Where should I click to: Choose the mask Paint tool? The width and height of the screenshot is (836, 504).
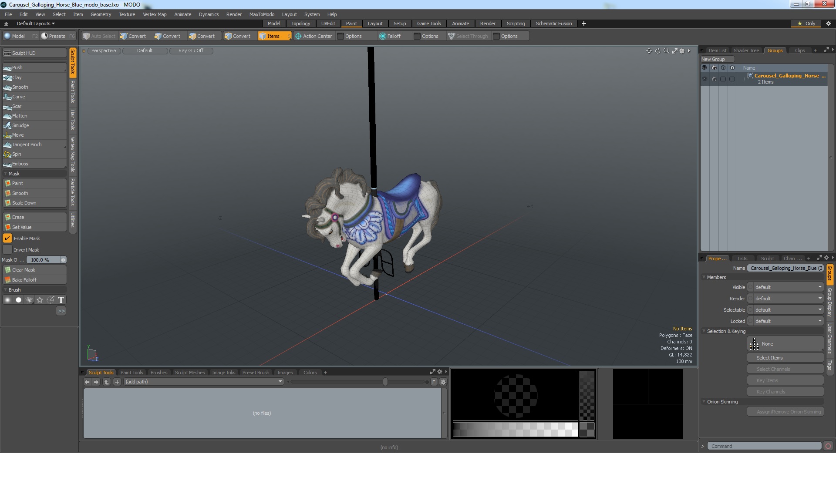[34, 183]
